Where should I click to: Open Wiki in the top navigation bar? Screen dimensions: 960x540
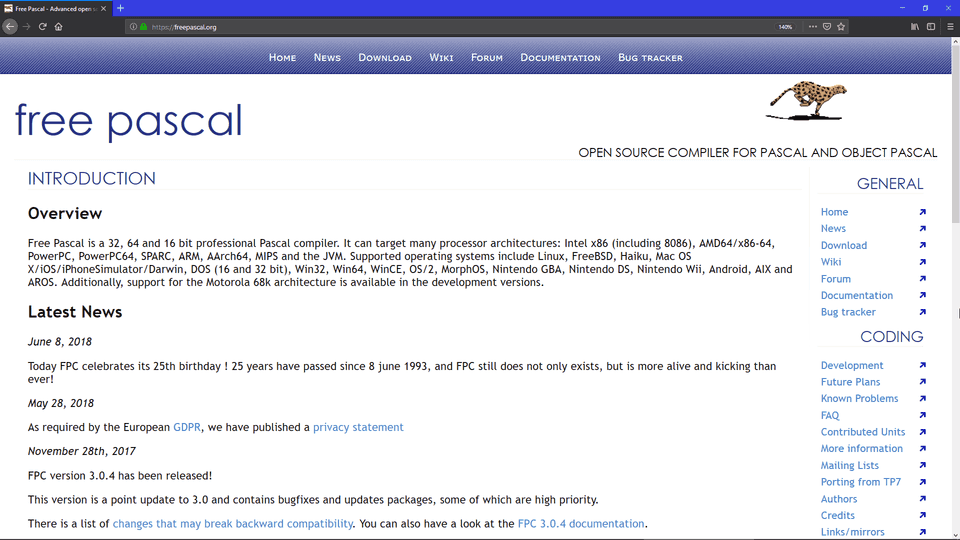(x=441, y=58)
